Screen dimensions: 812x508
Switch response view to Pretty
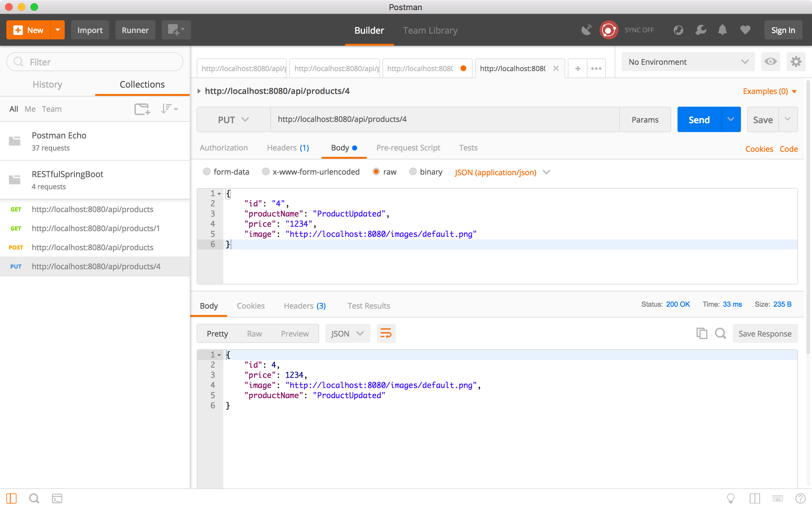[x=217, y=334]
